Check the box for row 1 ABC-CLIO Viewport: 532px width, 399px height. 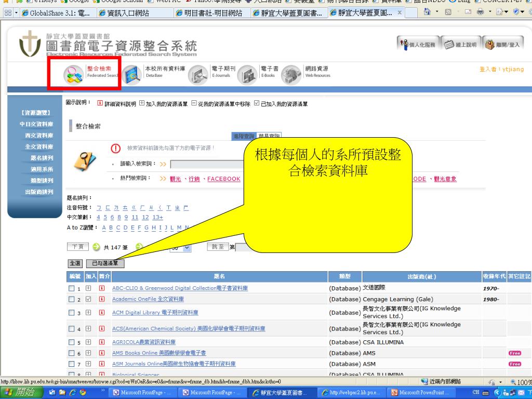(71, 288)
